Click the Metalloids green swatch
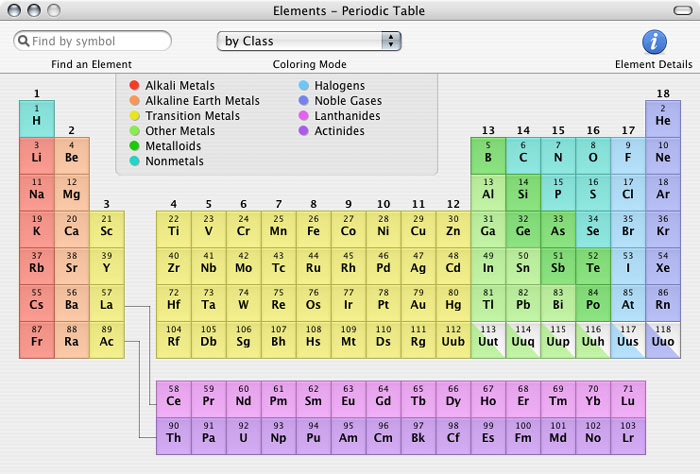Image resolution: width=700 pixels, height=474 pixels. tap(134, 146)
